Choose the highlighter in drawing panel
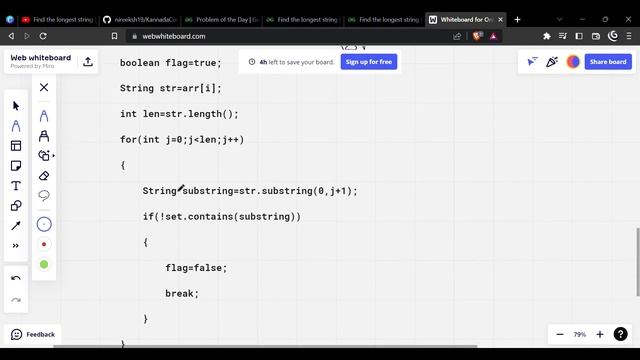The width and height of the screenshot is (640, 360). coord(44,136)
